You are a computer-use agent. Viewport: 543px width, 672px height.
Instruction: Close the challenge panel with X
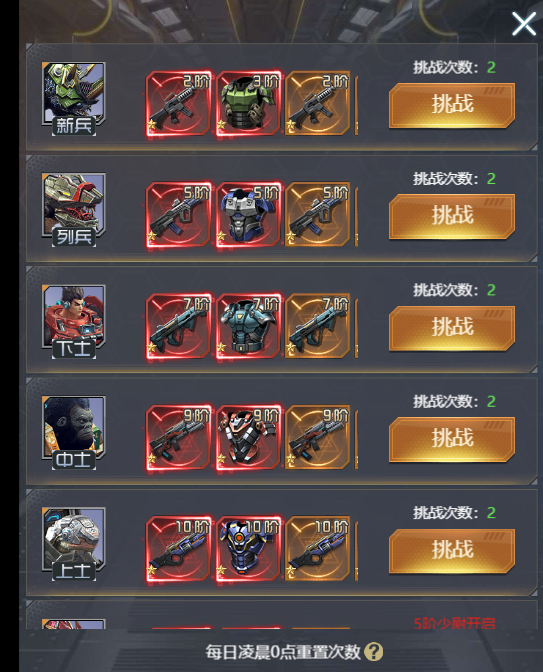click(x=524, y=24)
